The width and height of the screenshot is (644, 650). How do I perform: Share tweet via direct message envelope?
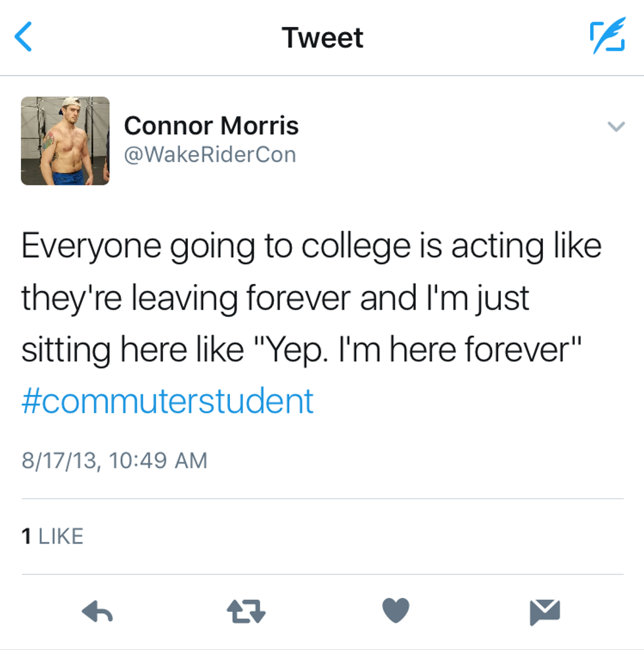pos(545,613)
